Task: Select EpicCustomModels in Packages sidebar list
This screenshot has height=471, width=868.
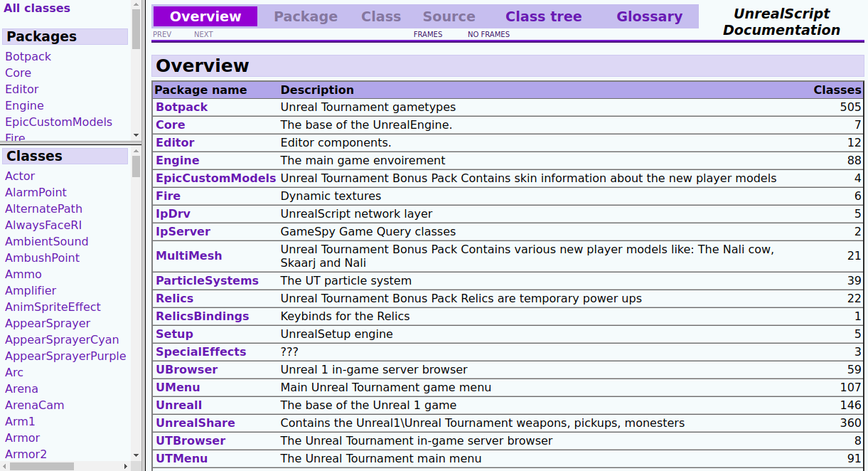Action: (59, 122)
